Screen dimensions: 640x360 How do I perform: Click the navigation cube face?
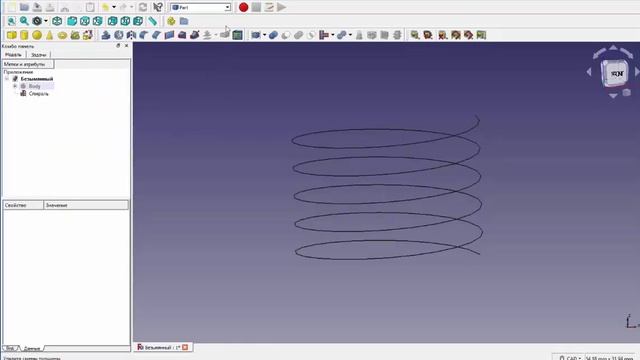[614, 73]
